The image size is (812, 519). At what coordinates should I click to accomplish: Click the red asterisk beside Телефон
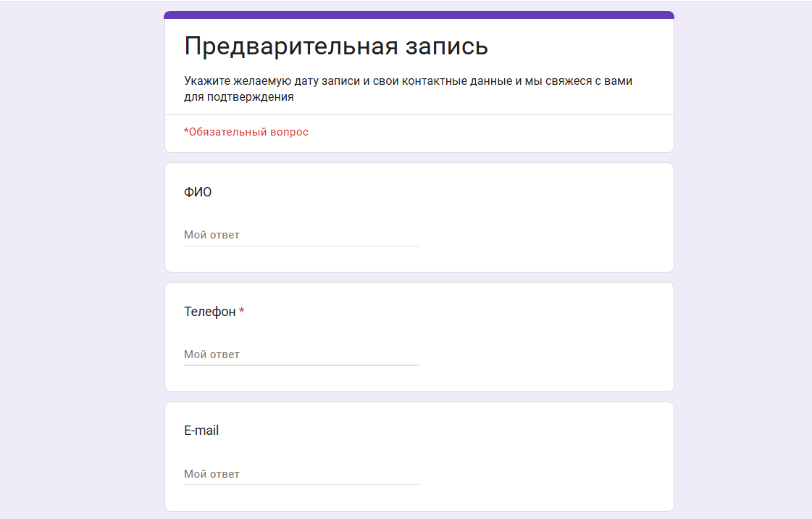[x=242, y=312]
